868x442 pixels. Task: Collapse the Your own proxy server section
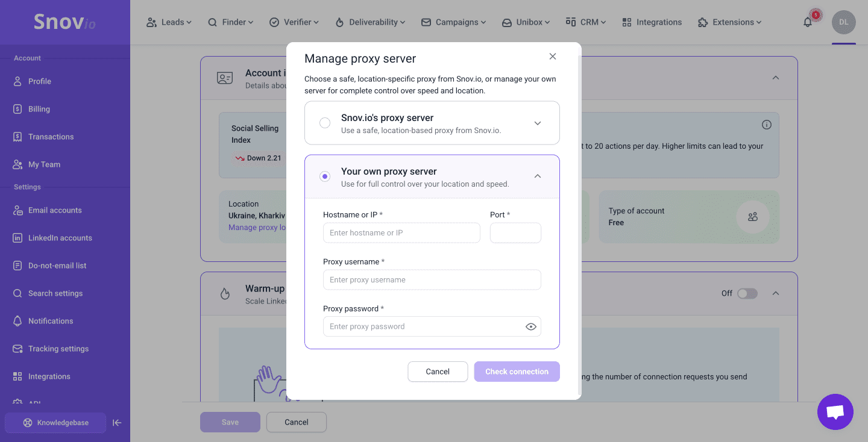[x=538, y=176]
